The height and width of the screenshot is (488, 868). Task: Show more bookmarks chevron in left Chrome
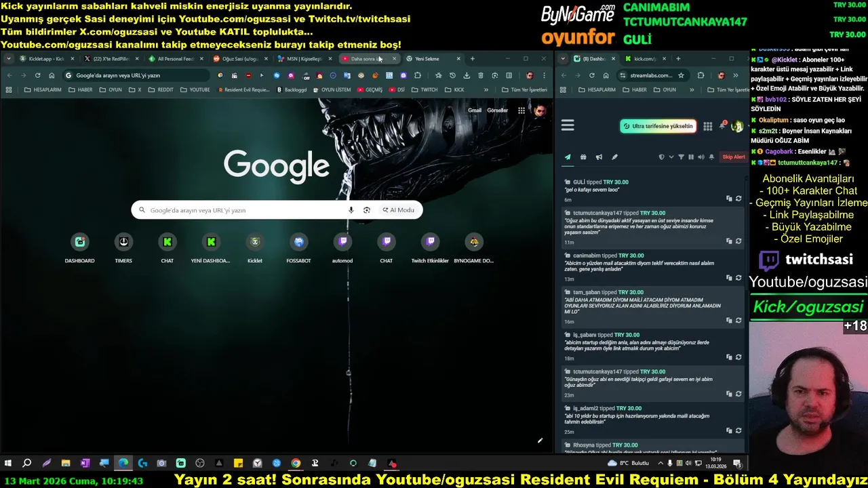[486, 89]
